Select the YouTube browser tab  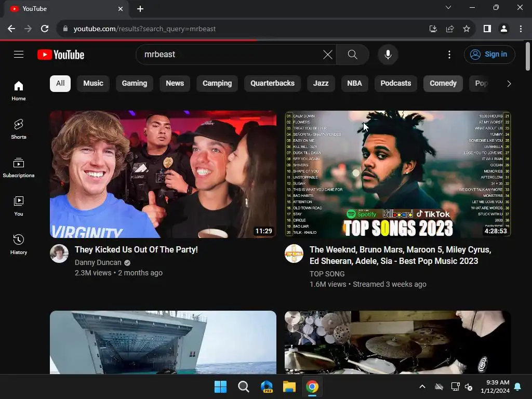point(66,9)
